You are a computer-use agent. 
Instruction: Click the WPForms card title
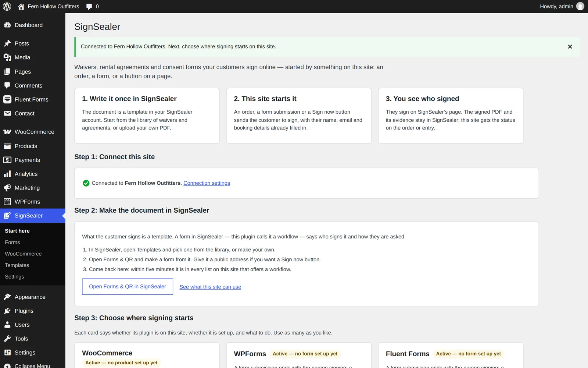[x=250, y=354]
